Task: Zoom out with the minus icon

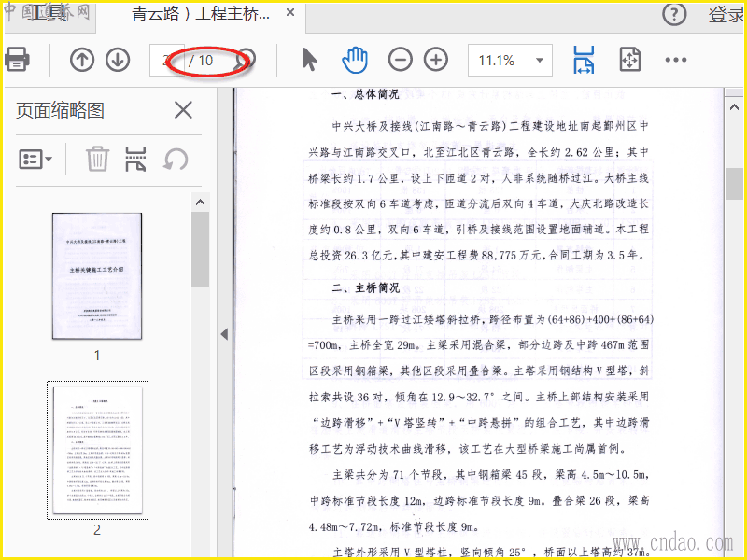Action: 401,60
